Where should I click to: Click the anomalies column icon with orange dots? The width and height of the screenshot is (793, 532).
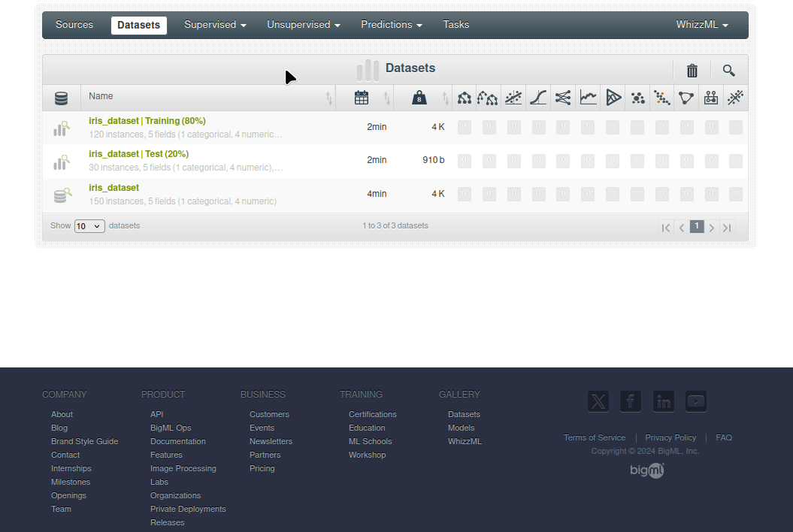(661, 98)
